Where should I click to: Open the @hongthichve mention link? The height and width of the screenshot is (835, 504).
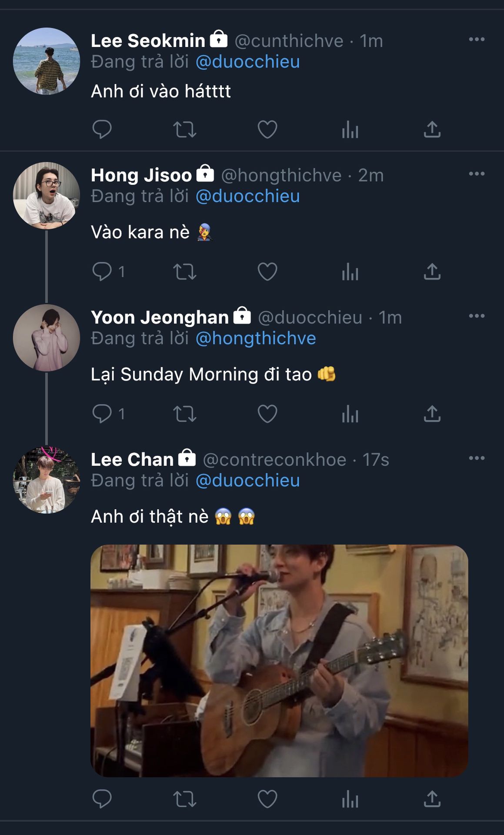click(256, 338)
